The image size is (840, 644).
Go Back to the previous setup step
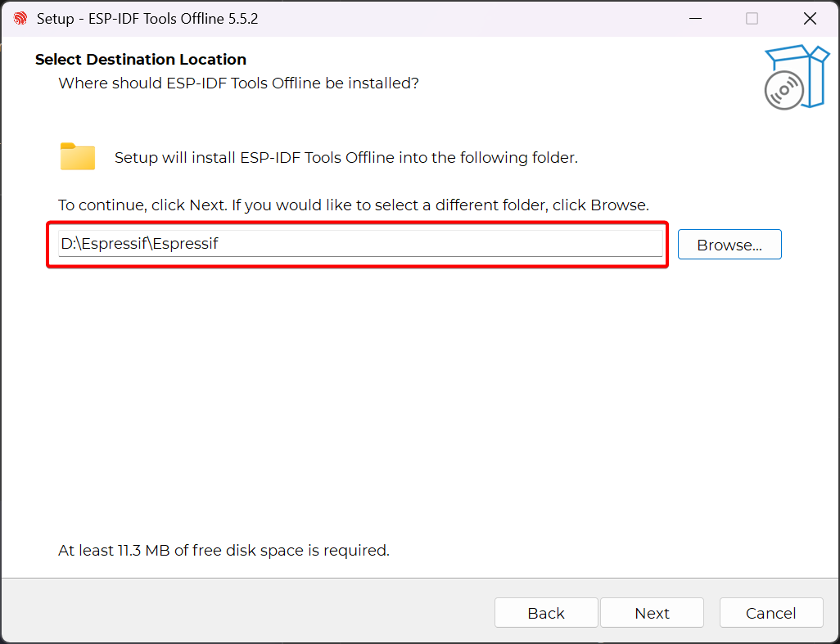pyautogui.click(x=546, y=613)
